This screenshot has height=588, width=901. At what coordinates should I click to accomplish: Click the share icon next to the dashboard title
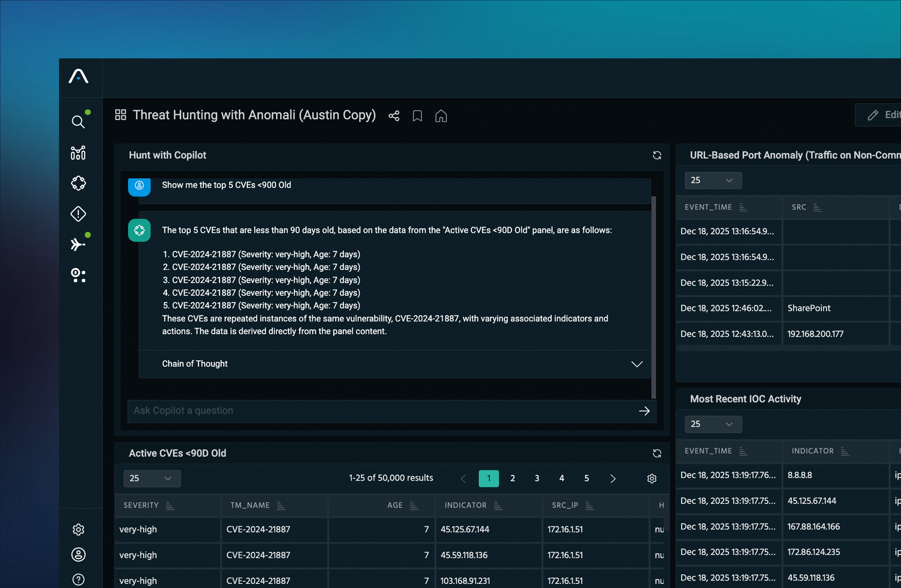click(394, 116)
